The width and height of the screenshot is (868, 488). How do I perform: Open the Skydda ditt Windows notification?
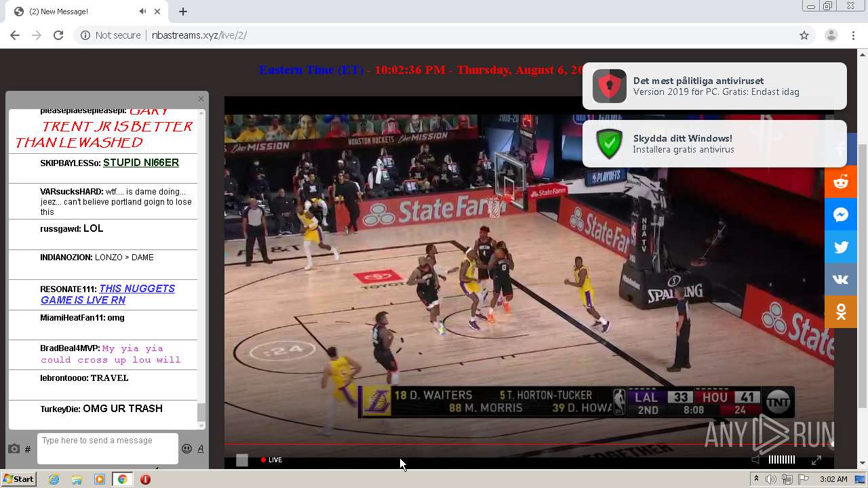[x=715, y=144]
